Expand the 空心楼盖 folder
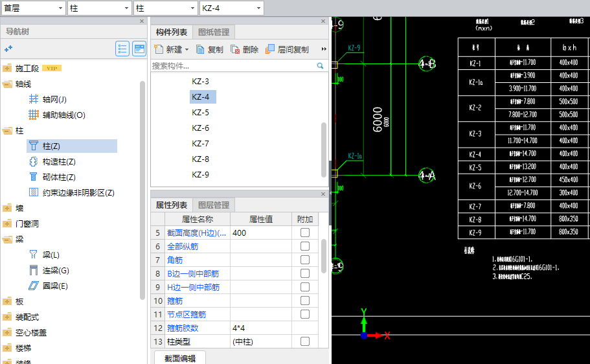Viewport: 590px width, 364px height. pos(7,332)
